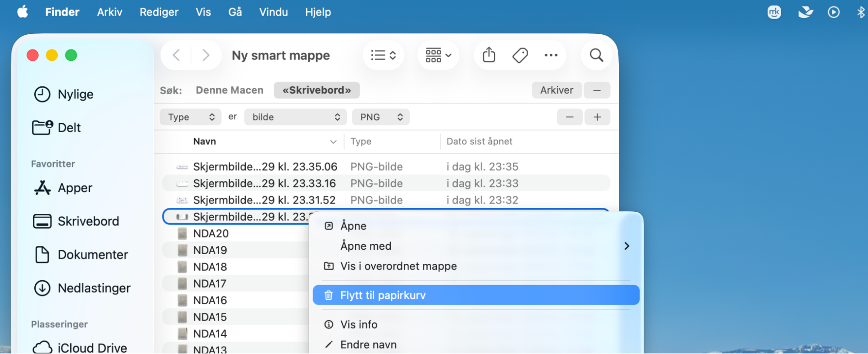The width and height of the screenshot is (868, 354).
Task: Go back with the left chevron
Action: click(x=176, y=55)
